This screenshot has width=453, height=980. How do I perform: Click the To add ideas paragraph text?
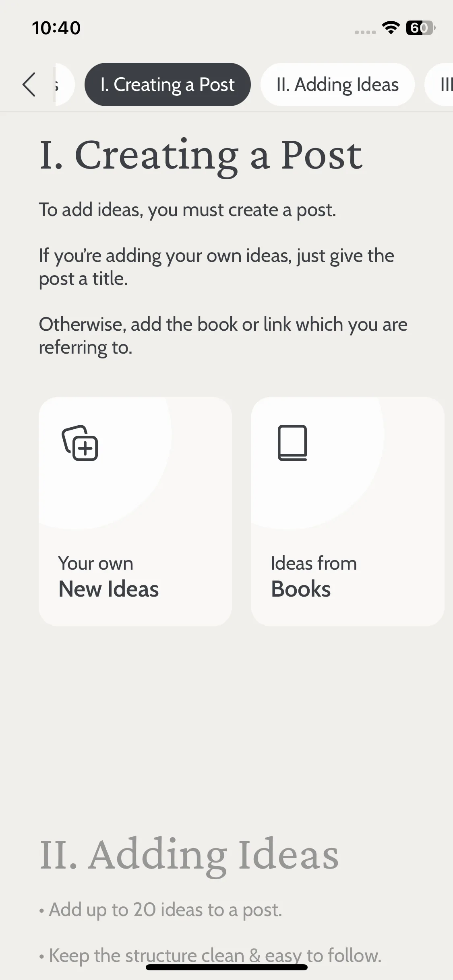[x=187, y=210]
